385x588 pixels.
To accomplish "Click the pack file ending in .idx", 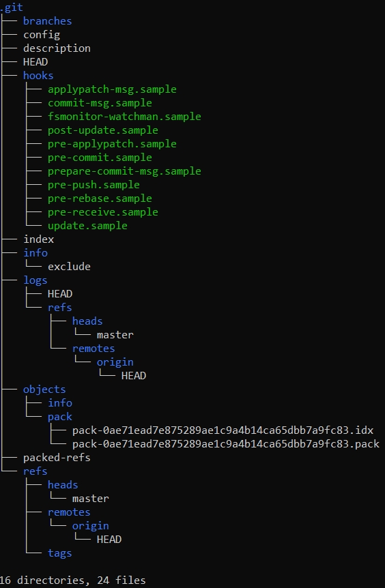I will pyautogui.click(x=223, y=430).
